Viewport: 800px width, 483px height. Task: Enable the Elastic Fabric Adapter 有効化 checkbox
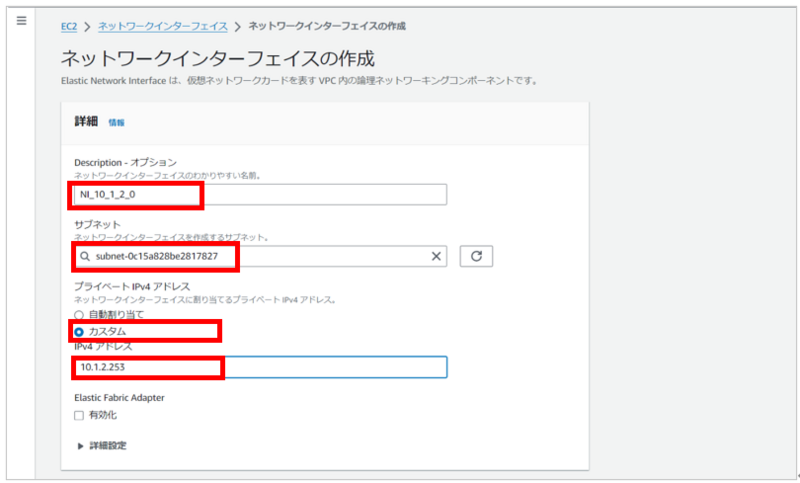pyautogui.click(x=79, y=415)
